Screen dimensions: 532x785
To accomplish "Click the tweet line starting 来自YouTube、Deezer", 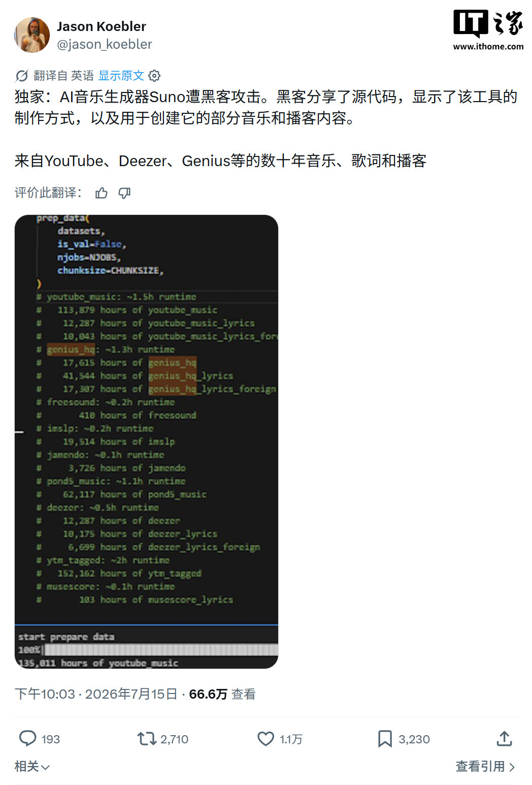I will pos(220,161).
